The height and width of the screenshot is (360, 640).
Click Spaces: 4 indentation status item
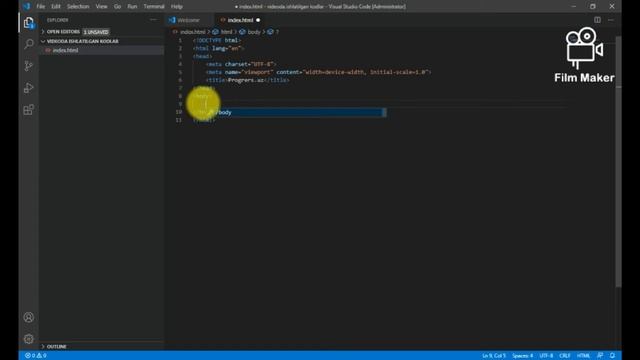522,356
